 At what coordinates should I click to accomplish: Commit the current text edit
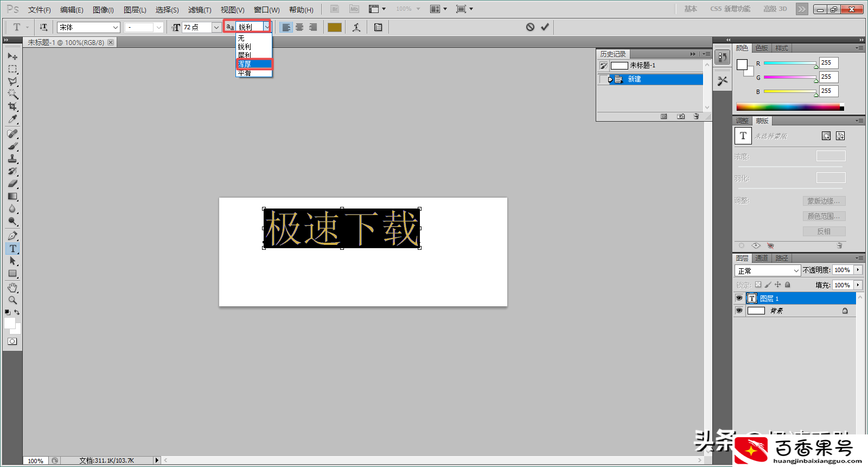coord(545,27)
